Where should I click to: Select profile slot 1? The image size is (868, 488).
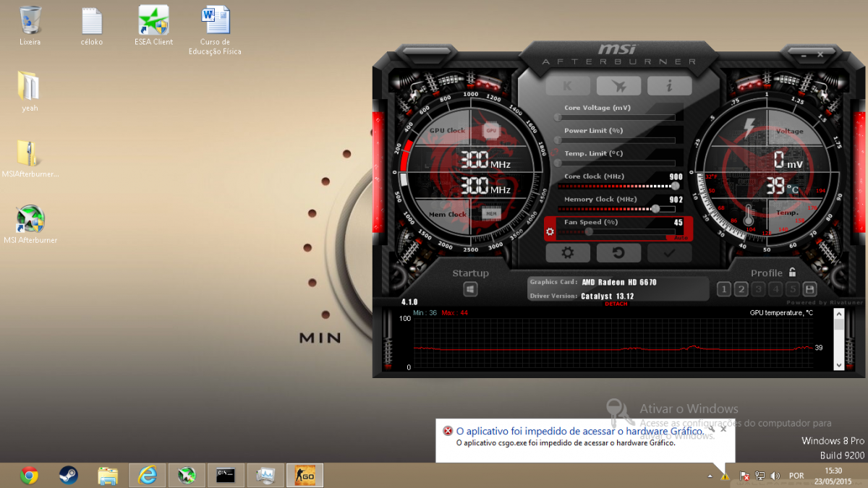click(723, 289)
